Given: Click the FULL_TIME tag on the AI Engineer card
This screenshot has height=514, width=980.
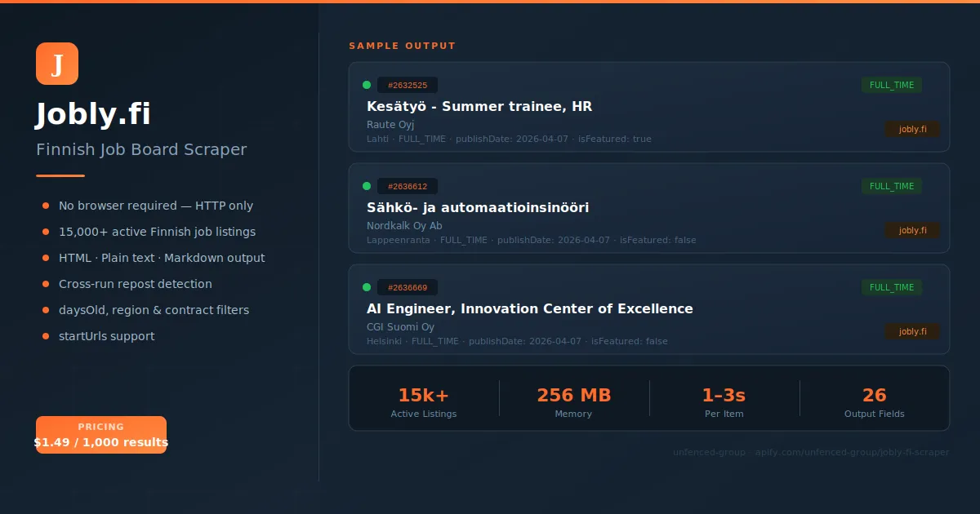Looking at the screenshot, I should pos(891,287).
